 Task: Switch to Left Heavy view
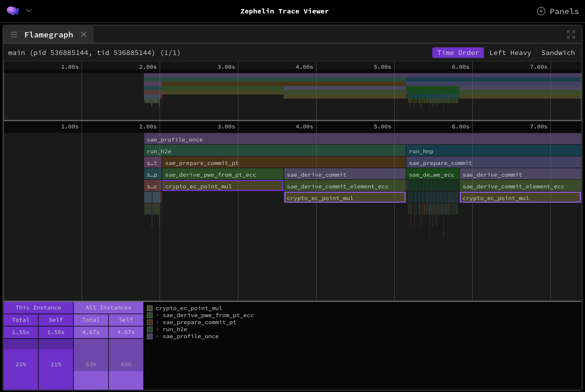(x=510, y=53)
